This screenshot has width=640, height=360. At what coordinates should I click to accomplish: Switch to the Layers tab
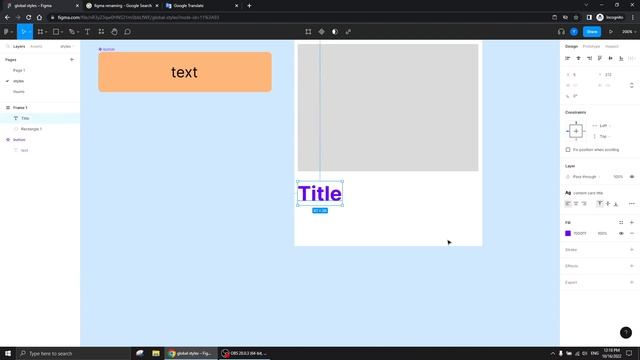(x=19, y=47)
